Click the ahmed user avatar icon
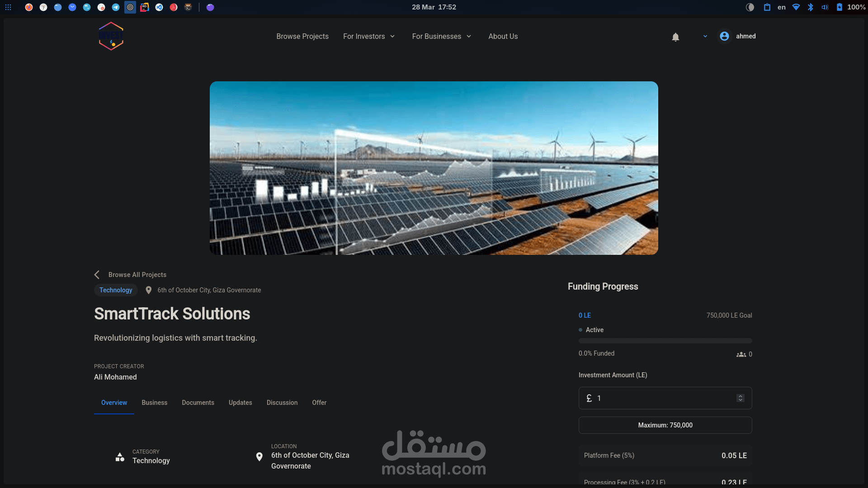Viewport: 868px width, 488px height. coord(724,36)
